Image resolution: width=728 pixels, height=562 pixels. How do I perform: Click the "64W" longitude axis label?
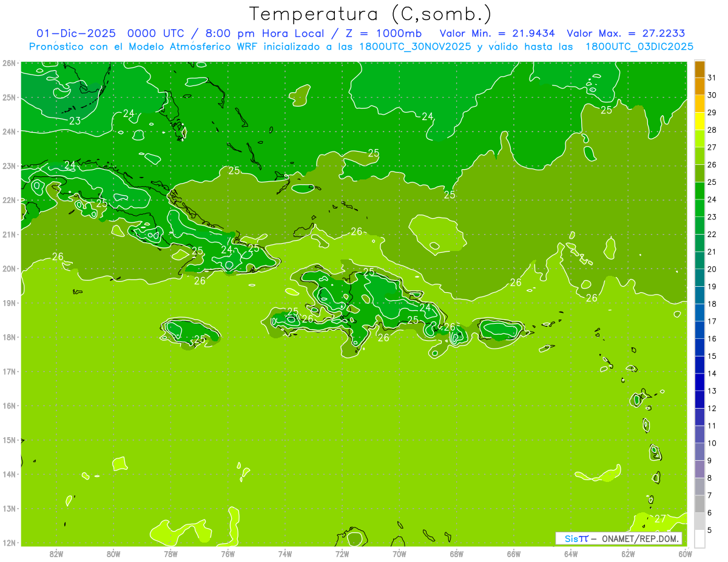pos(570,554)
